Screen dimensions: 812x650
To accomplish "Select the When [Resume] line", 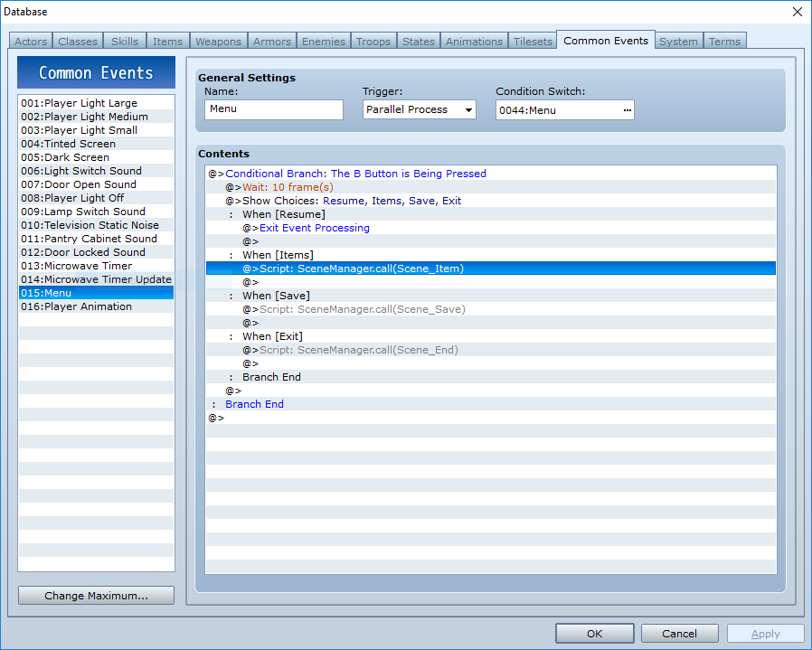I will pos(491,214).
